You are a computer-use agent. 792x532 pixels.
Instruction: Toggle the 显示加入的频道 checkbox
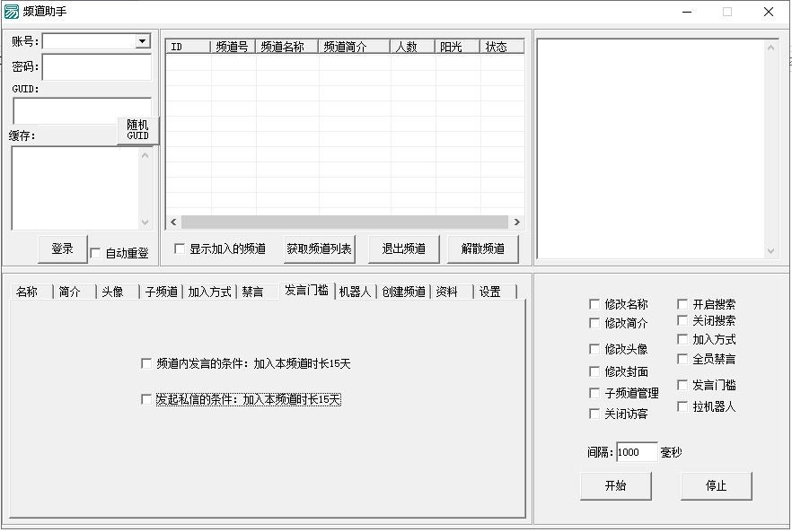tap(180, 249)
